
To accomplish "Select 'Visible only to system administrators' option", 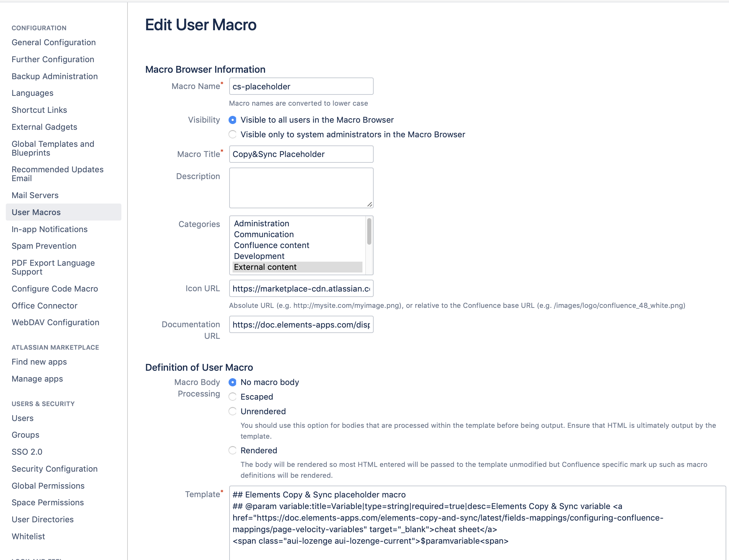I will tap(233, 134).
